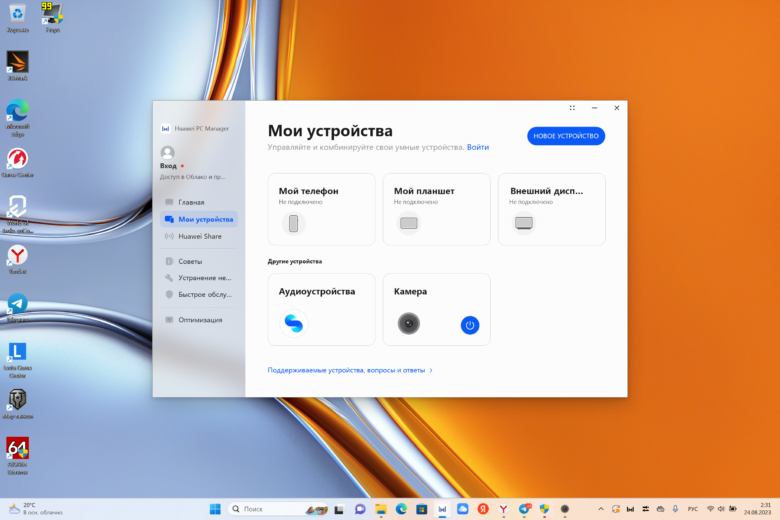The width and height of the screenshot is (780, 520).
Task: Open the clock showing 24.08.2023
Action: [757, 509]
